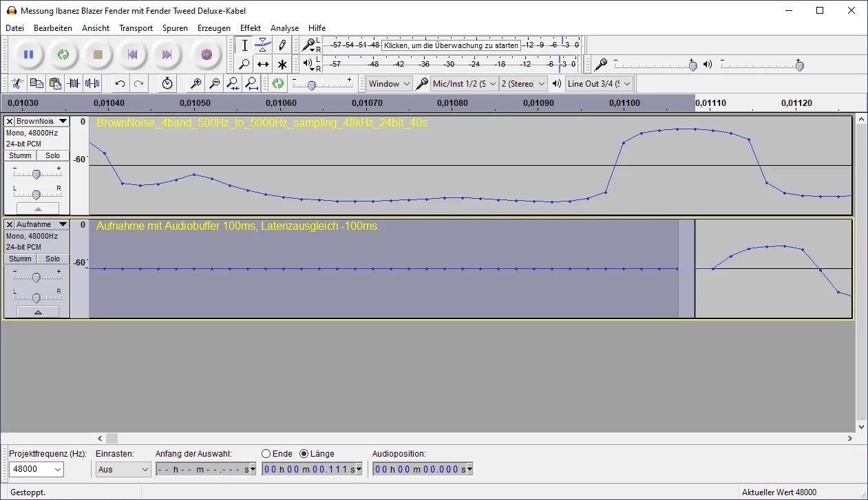
Task: Click the Zoom In magnifier icon
Action: click(x=196, y=84)
